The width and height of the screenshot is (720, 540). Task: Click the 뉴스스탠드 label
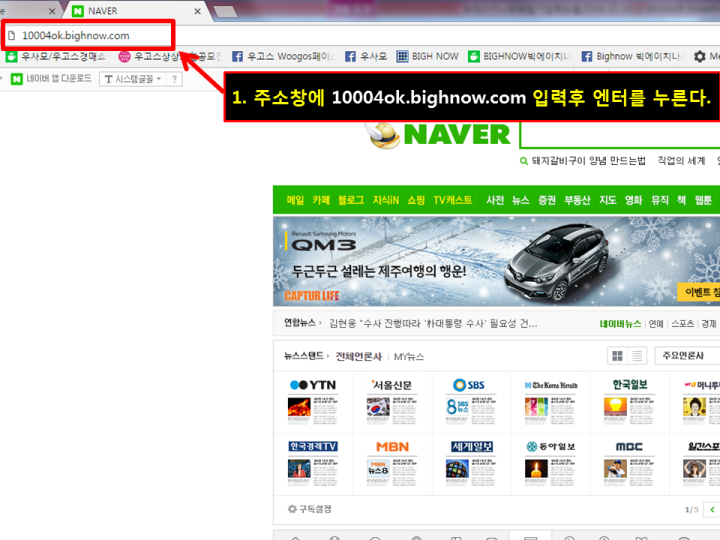click(304, 356)
